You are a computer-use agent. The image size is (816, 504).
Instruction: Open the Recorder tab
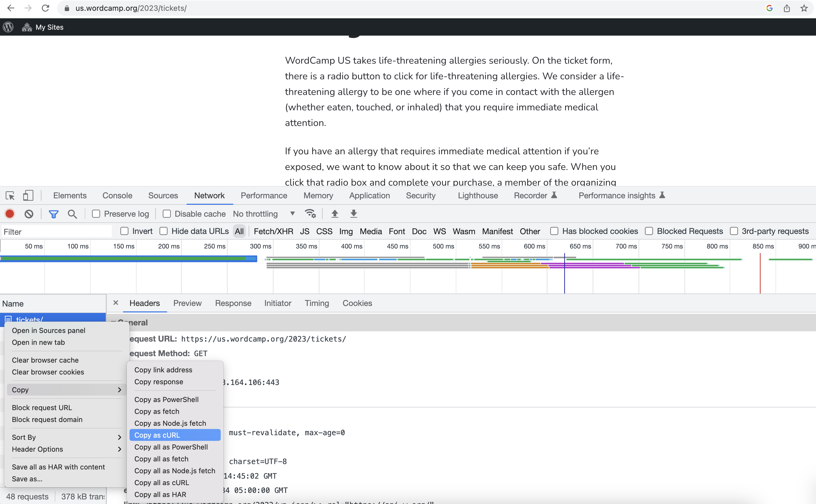[536, 195]
